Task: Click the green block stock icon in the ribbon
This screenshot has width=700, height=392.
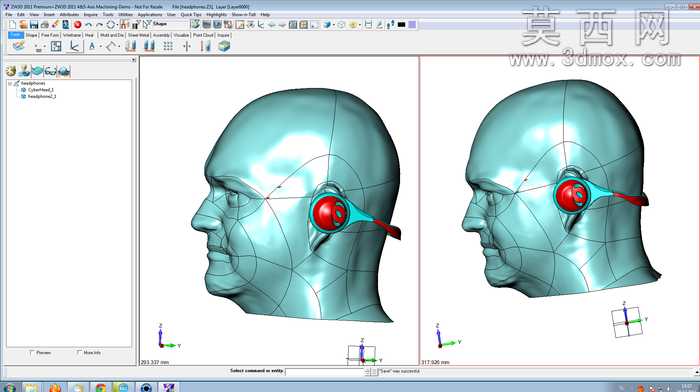Action: pyautogui.click(x=224, y=46)
